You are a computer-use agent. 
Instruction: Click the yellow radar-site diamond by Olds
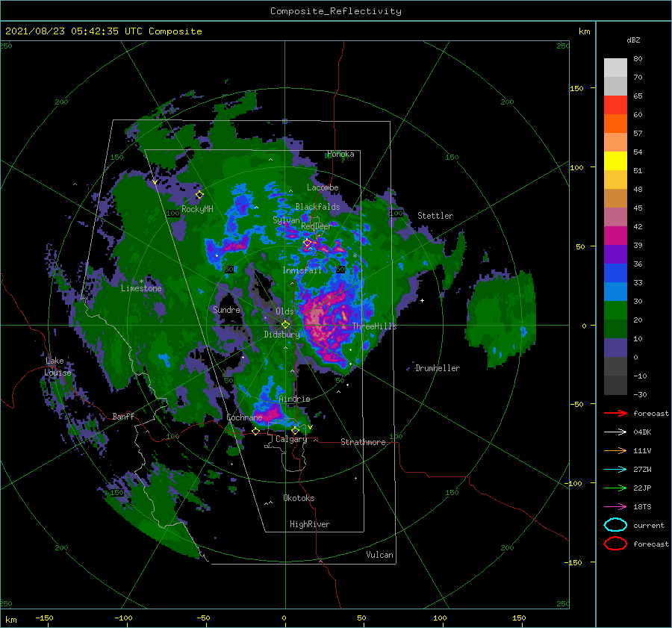point(285,325)
